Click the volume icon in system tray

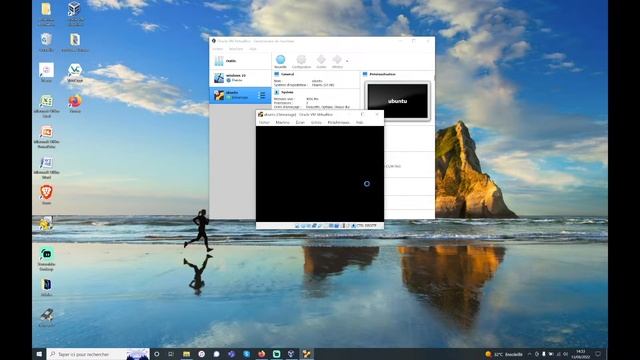click(x=565, y=354)
